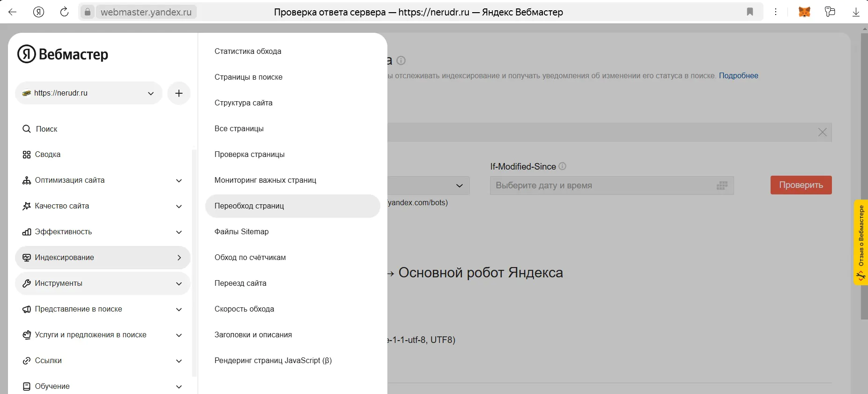This screenshot has width=868, height=394.
Task: Click the Выберите дату и время field
Action: click(x=612, y=186)
